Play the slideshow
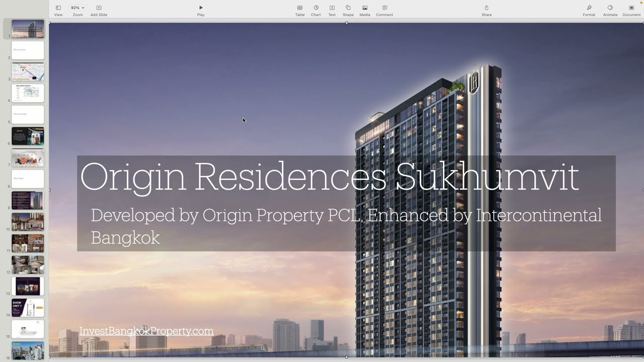Screen dimensions: 644x362 [x=201, y=11]
